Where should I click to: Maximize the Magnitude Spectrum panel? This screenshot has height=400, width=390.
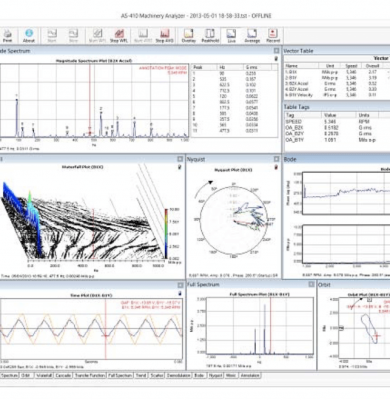click(x=276, y=51)
